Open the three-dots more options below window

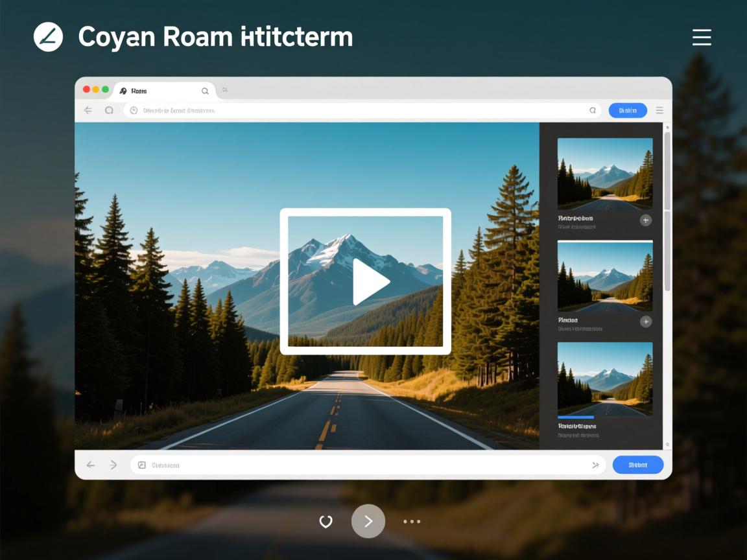412,521
